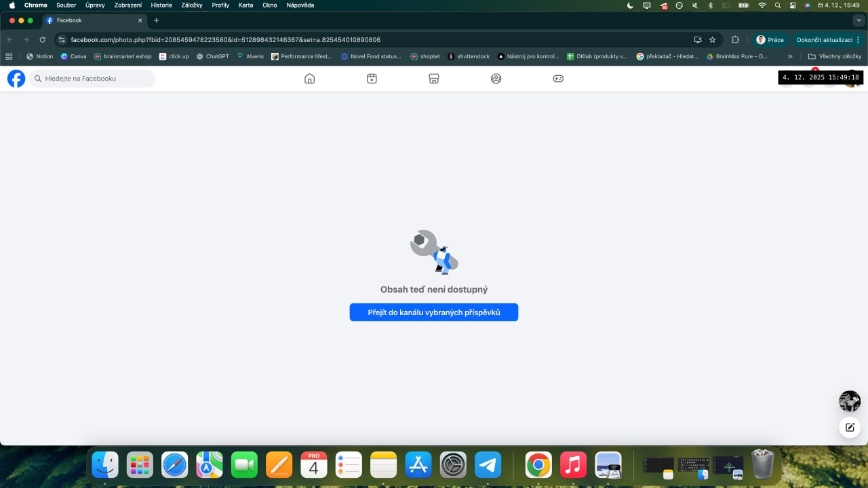Bookmark this page with the star icon
The image size is (868, 488).
point(713,40)
